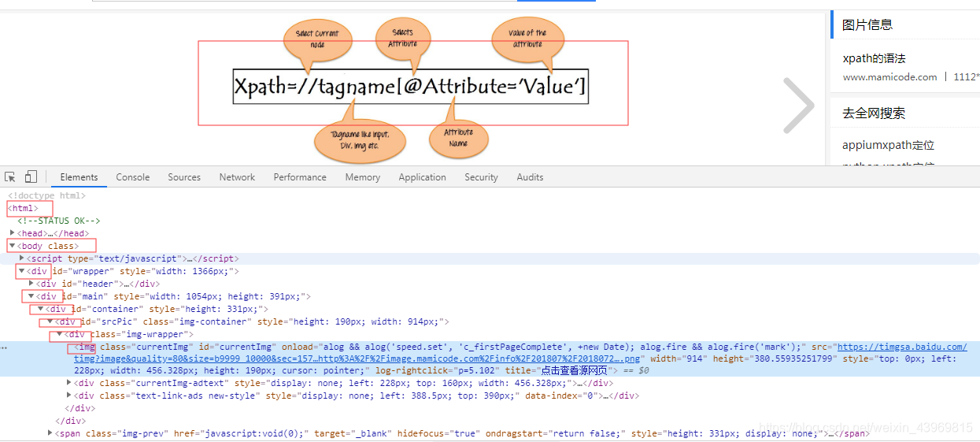Open the Performance tab
This screenshot has height=442, width=980.
coord(300,177)
